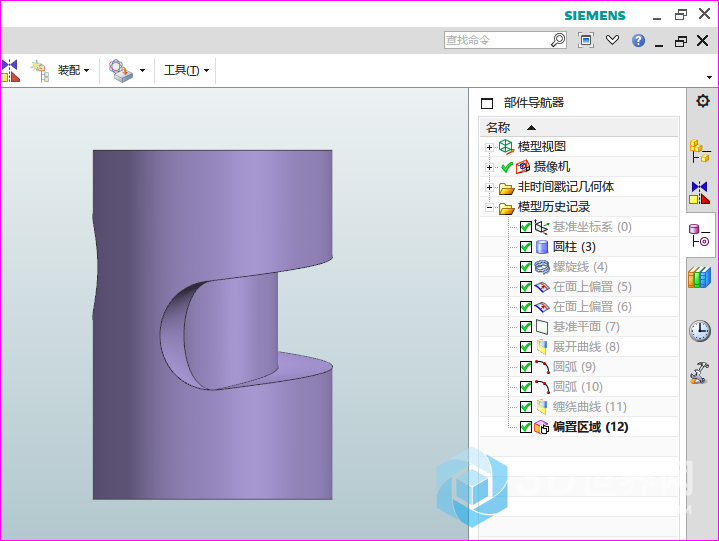Open the blue help question icon
Image resolution: width=719 pixels, height=541 pixels.
pyautogui.click(x=638, y=40)
